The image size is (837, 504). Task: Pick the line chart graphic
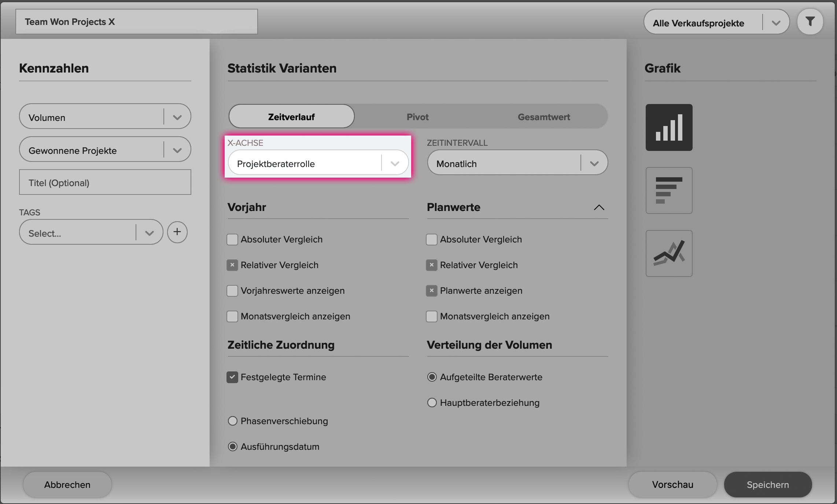[x=669, y=253]
